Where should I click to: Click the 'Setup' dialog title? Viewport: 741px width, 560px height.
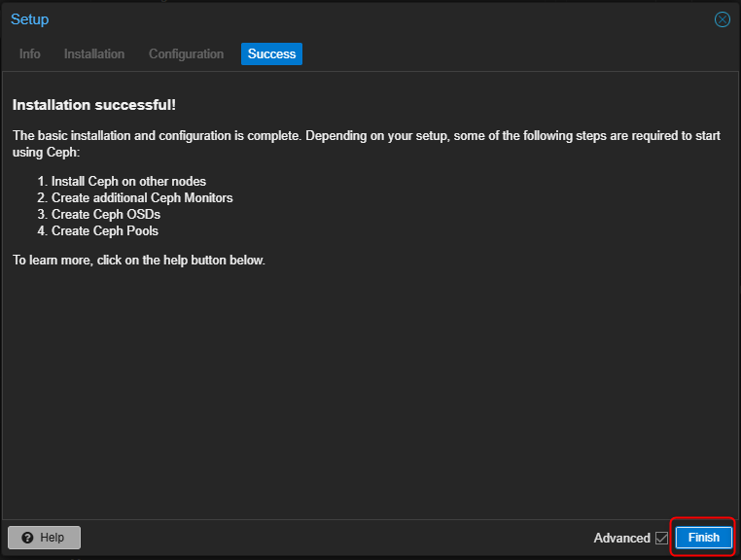[30, 19]
